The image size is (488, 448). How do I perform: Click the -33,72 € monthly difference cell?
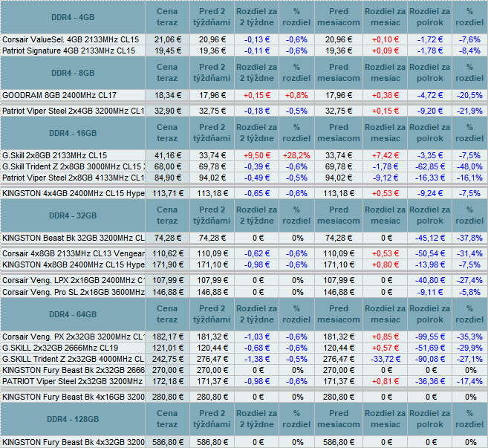tap(385, 360)
